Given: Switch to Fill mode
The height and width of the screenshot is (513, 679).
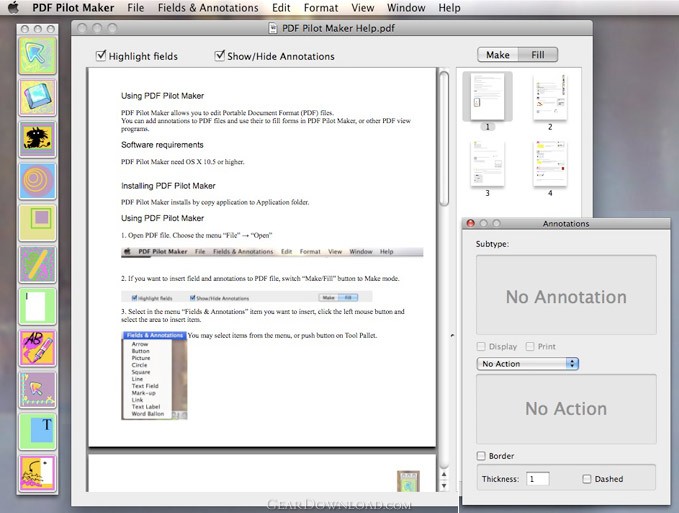Looking at the screenshot, I should 538,55.
